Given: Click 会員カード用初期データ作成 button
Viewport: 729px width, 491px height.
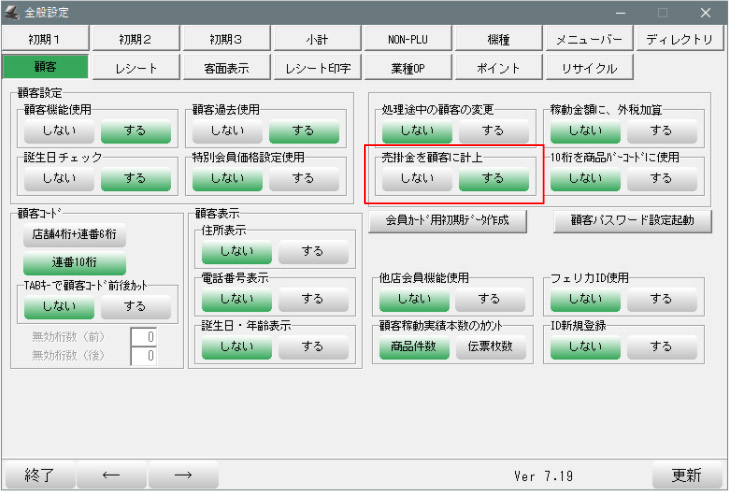Looking at the screenshot, I should tap(448, 221).
